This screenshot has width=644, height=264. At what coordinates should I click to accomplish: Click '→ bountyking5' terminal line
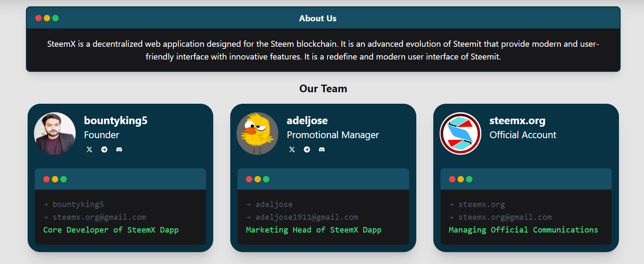pyautogui.click(x=73, y=204)
